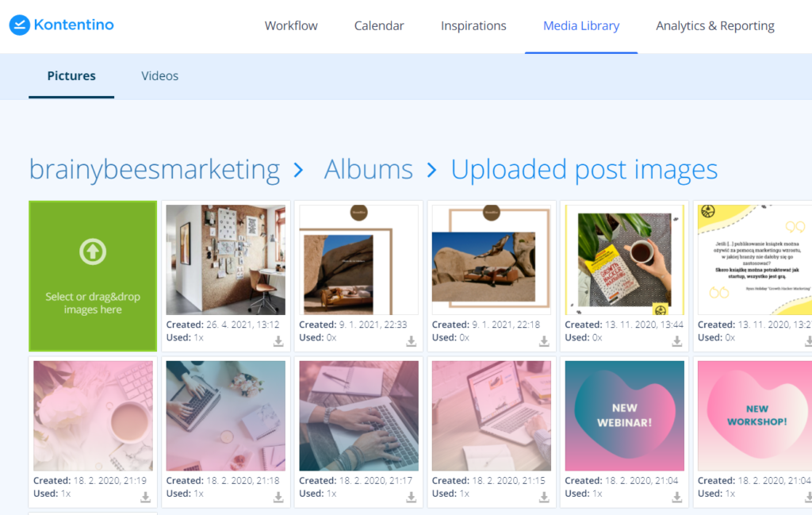Go to the Calendar section
The height and width of the screenshot is (515, 812).
pyautogui.click(x=379, y=26)
